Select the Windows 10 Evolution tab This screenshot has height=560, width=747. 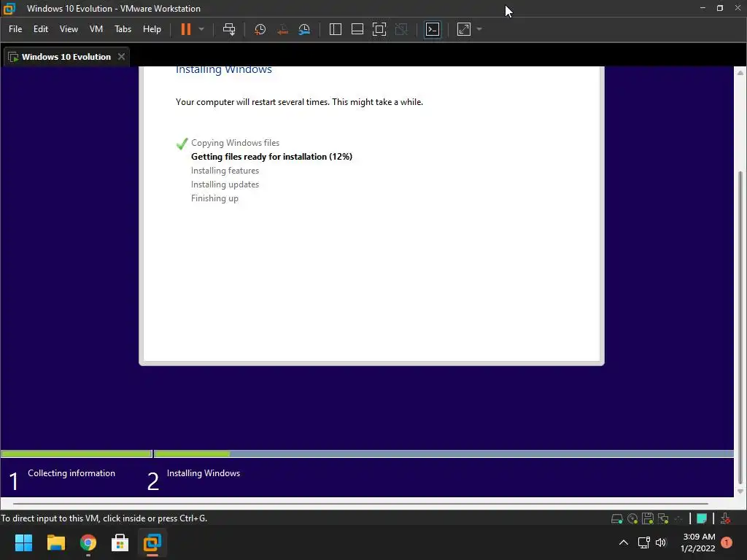click(66, 57)
